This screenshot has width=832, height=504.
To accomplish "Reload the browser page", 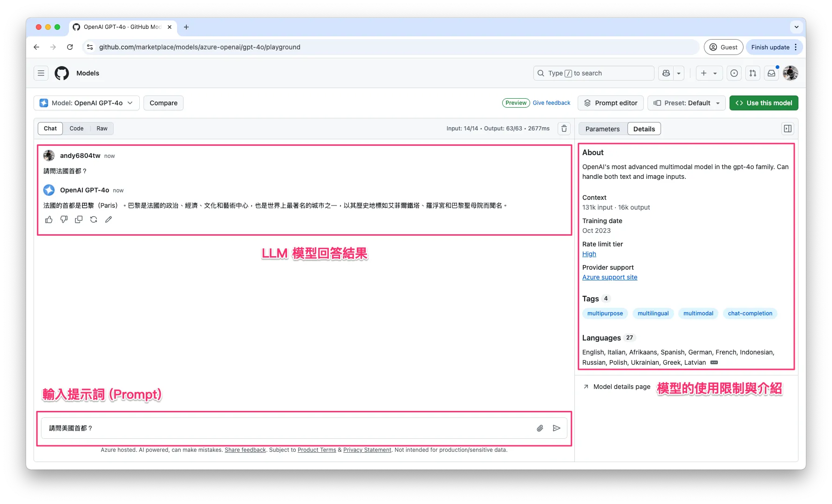I will coord(70,47).
